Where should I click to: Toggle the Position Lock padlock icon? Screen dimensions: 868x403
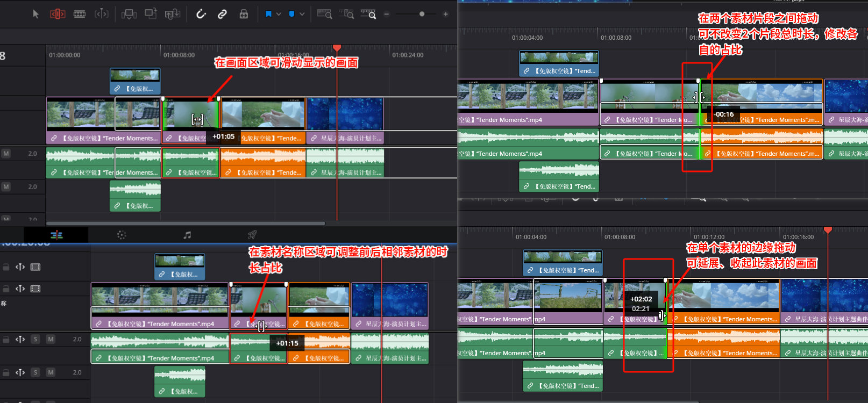[x=244, y=14]
